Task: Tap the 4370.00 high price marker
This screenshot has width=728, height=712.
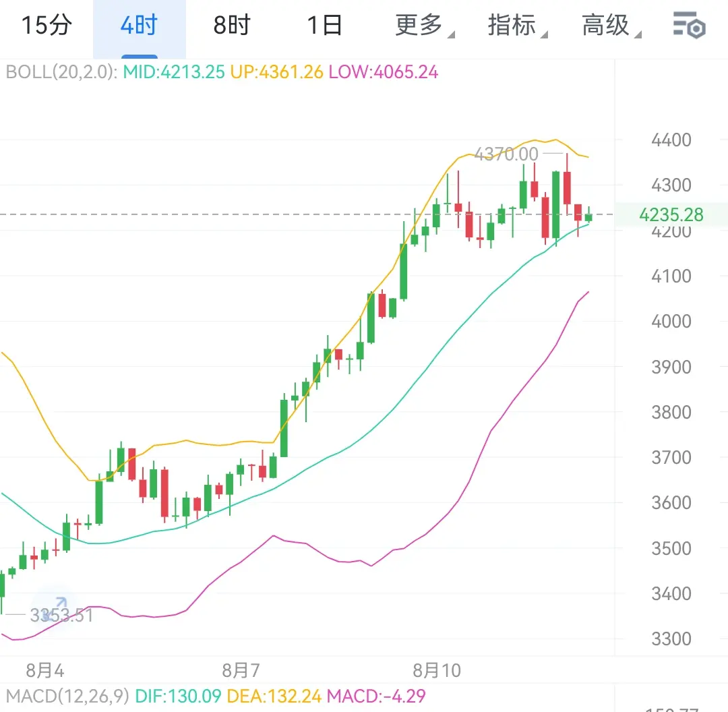Action: coord(506,154)
